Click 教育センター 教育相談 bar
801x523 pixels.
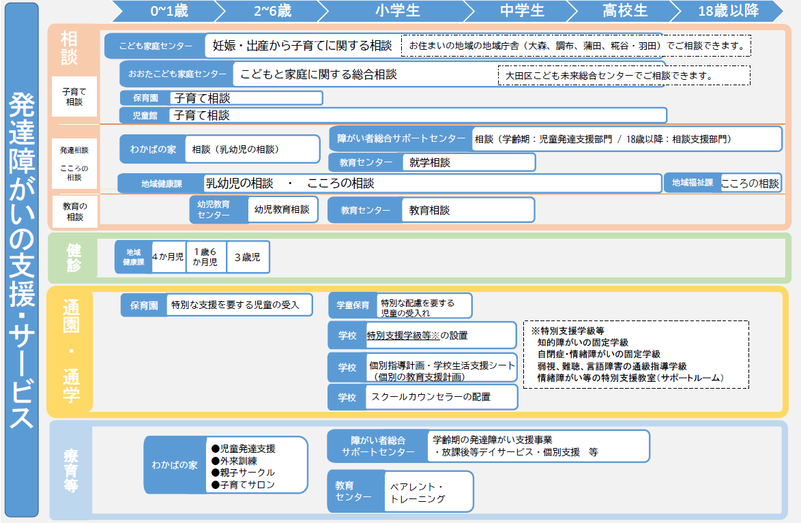[x=432, y=210]
